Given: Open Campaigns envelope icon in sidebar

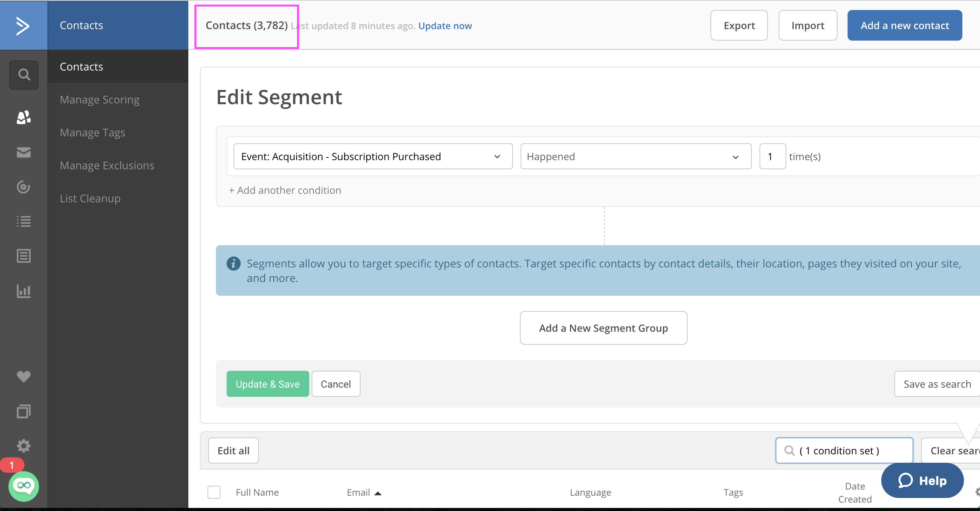Looking at the screenshot, I should click(24, 152).
